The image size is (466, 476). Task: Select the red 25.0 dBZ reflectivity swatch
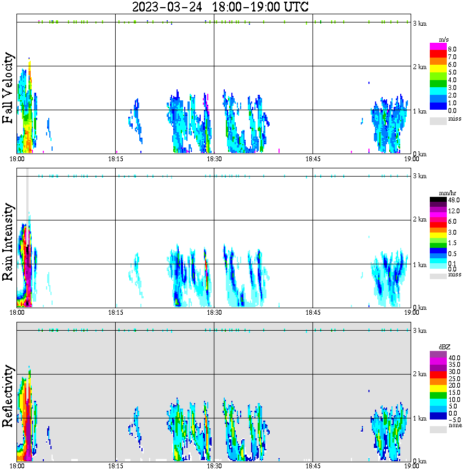coord(438,375)
